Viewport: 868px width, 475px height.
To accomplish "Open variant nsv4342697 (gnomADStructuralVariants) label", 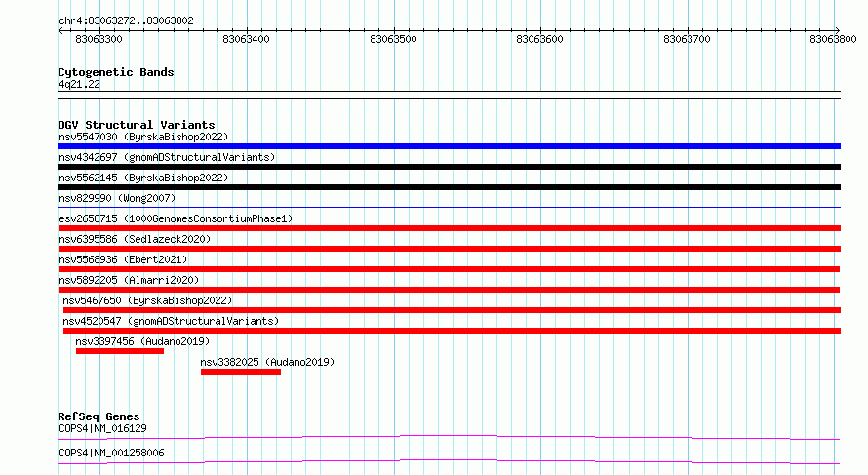I will tap(167, 157).
